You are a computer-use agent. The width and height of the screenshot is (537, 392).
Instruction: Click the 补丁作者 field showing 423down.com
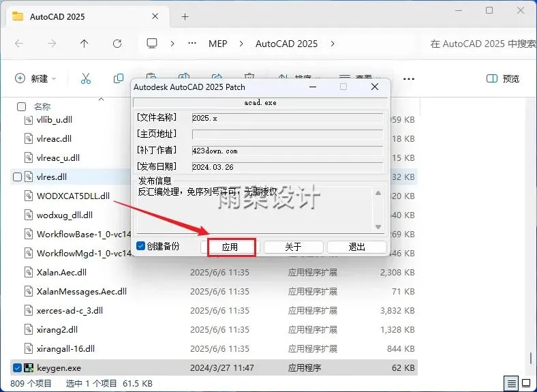click(x=288, y=151)
